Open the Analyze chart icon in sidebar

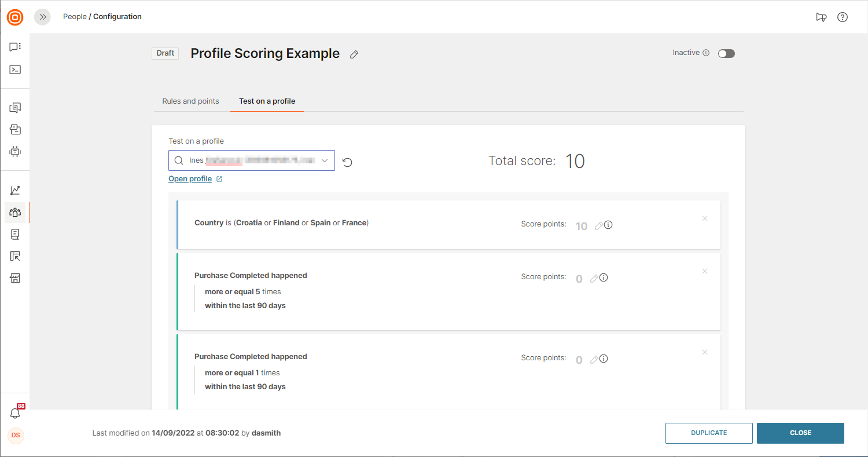(x=15, y=191)
